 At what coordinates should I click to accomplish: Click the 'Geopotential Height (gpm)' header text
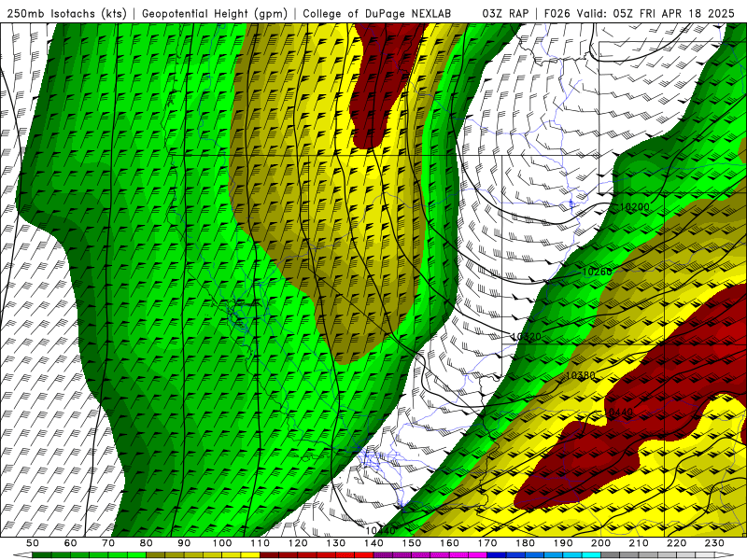coord(215,13)
